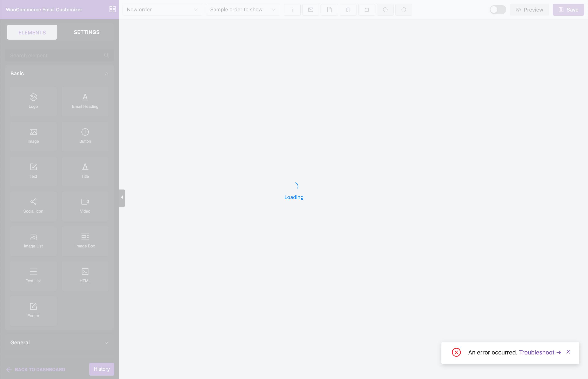Click the envelope send-test-email icon
Viewport: 588px width, 379px height.
click(x=310, y=10)
